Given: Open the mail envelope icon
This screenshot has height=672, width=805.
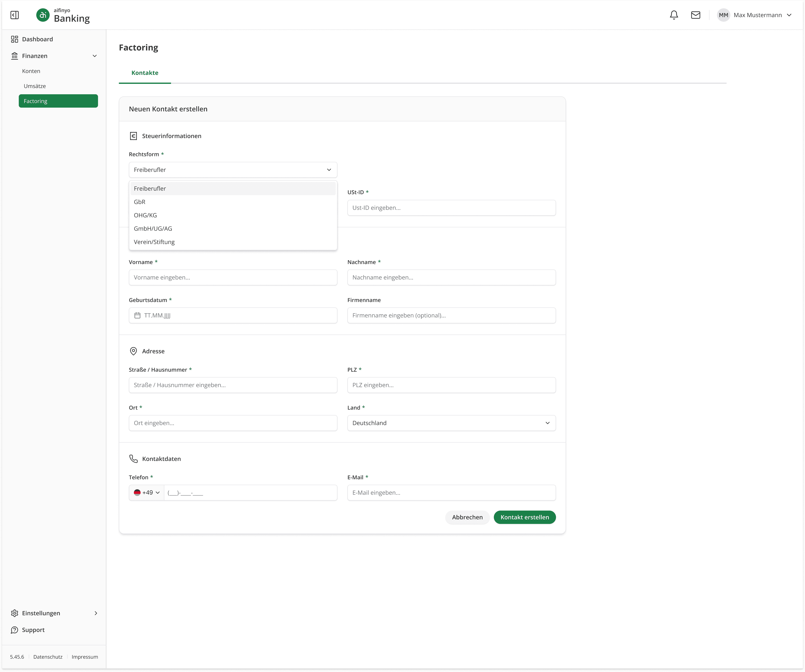Looking at the screenshot, I should [695, 15].
